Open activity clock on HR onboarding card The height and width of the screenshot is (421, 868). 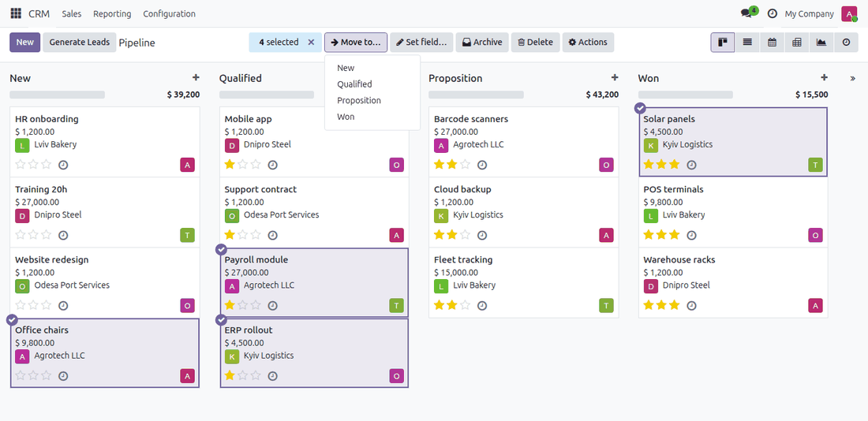tap(63, 165)
